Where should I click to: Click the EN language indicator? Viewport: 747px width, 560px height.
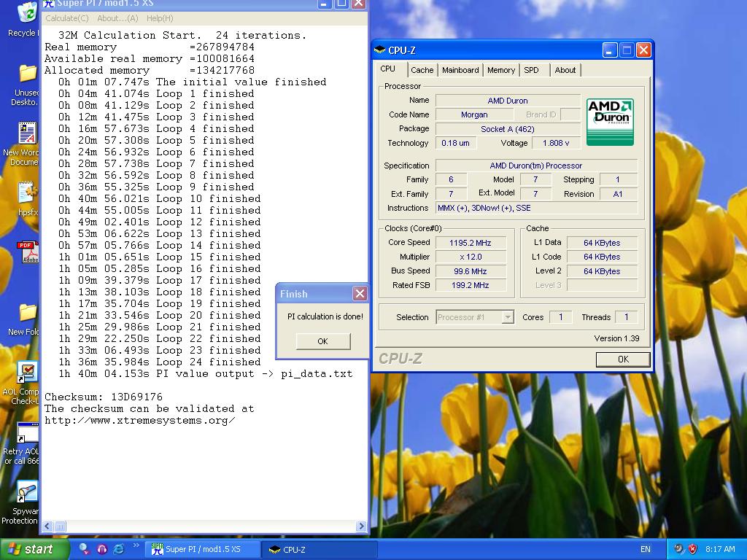(x=645, y=549)
